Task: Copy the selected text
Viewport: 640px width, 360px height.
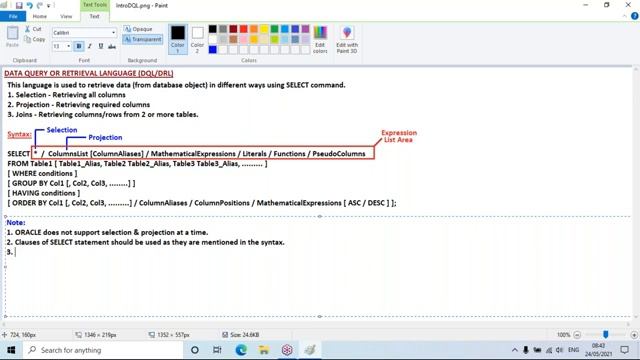Action: (34, 39)
